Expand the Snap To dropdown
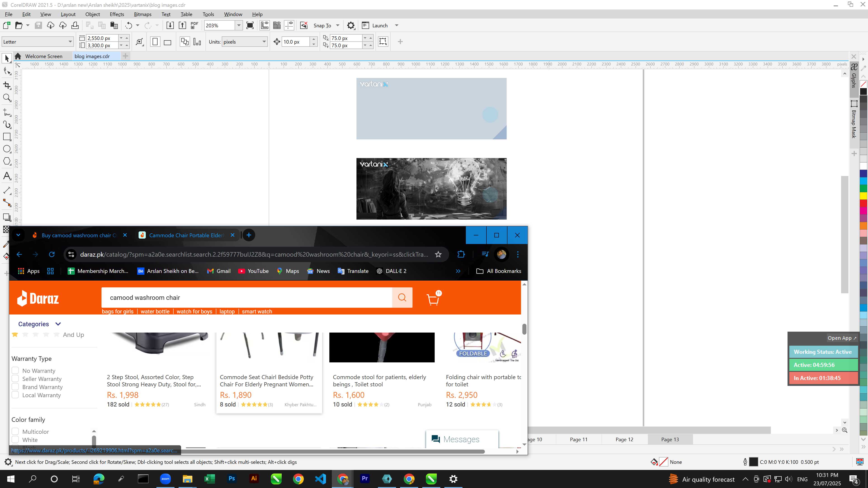 tap(338, 25)
